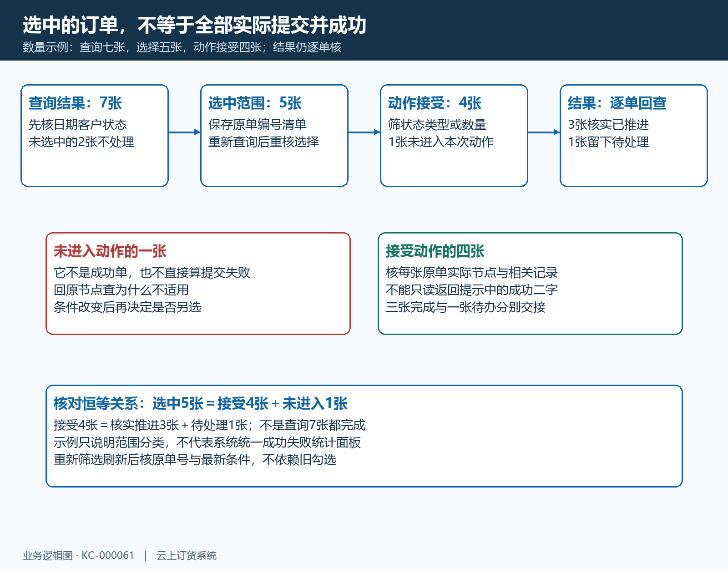Screen dimensions: 728x569
Task: Select the heading 选中范围：5张
Action: (255, 103)
